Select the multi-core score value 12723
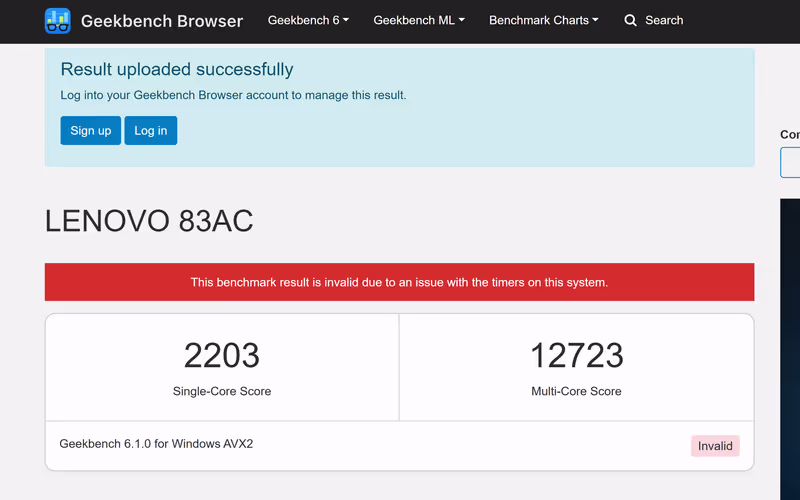 576,356
